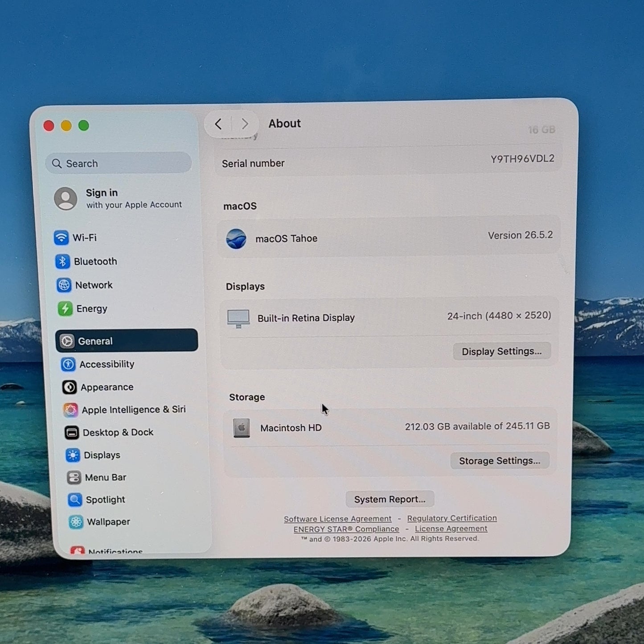Select the Energy sidebar label
This screenshot has height=644, width=644.
92,309
